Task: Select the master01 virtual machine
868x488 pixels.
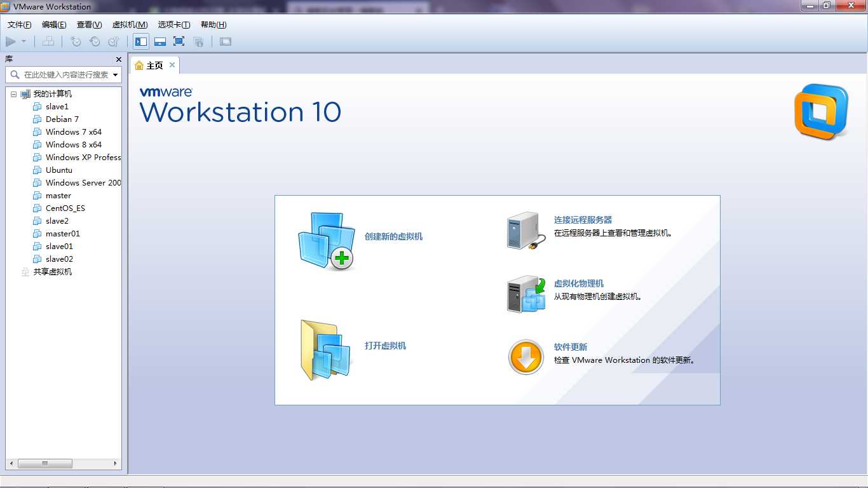Action: 63,234
